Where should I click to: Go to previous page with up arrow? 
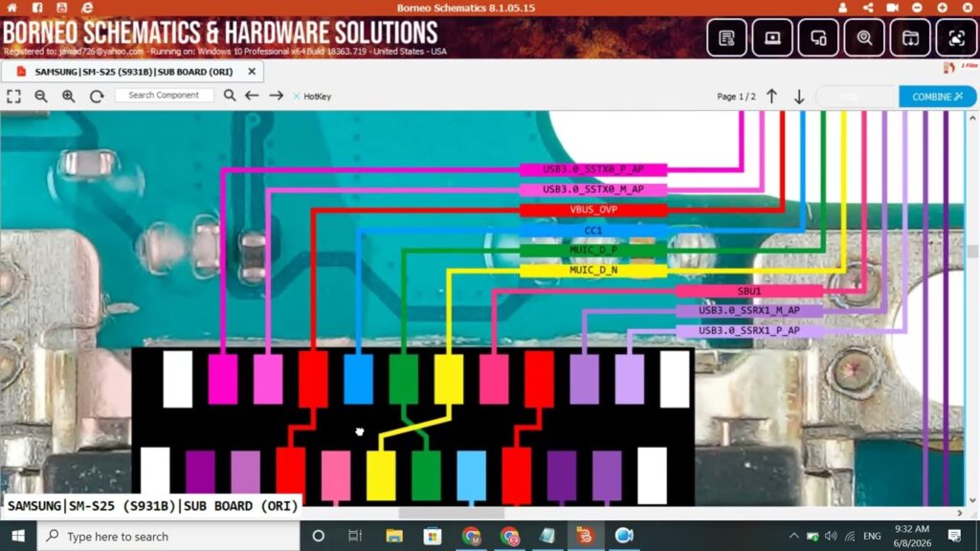tap(772, 97)
